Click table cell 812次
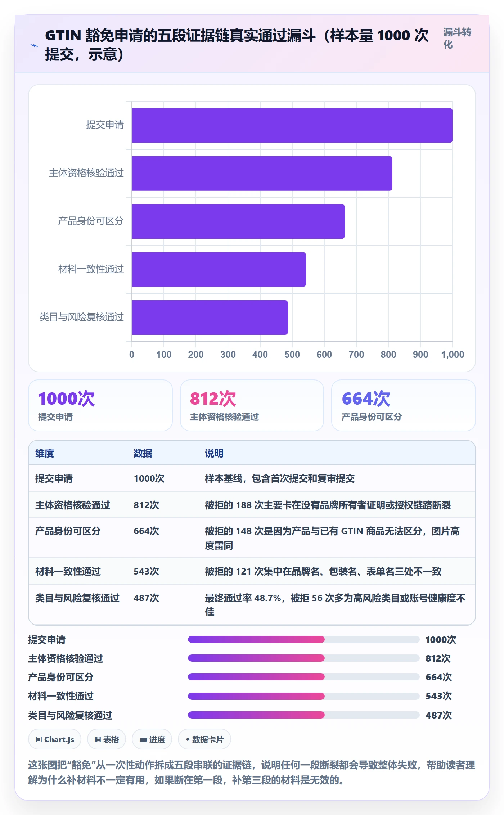Viewport: 504px width, 815px height. [x=147, y=505]
